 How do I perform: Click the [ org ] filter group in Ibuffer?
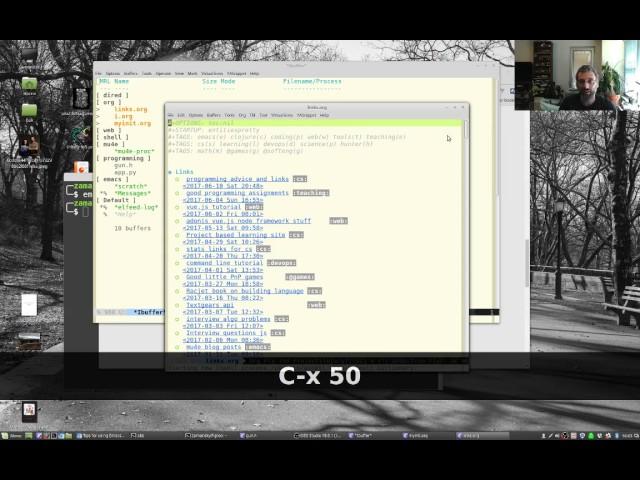[x=109, y=102]
